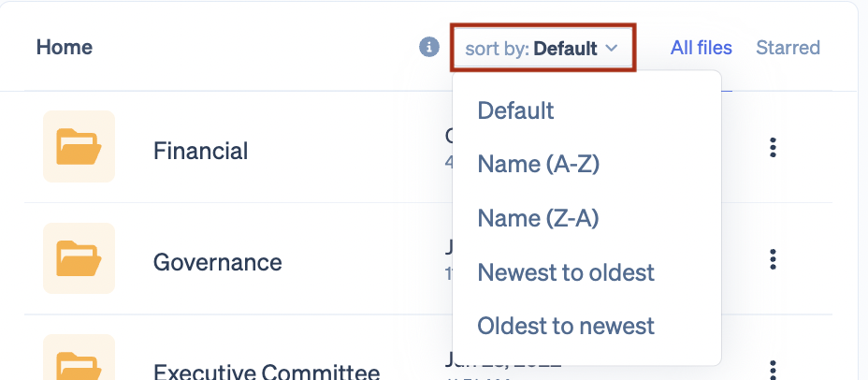This screenshot has height=380, width=868.
Task: Switch to the Starred tab
Action: (x=788, y=48)
